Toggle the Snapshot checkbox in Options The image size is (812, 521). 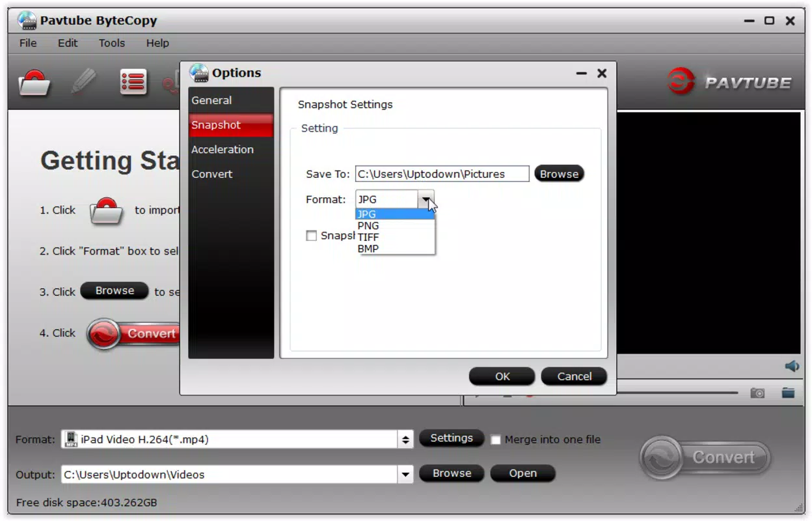(x=312, y=236)
